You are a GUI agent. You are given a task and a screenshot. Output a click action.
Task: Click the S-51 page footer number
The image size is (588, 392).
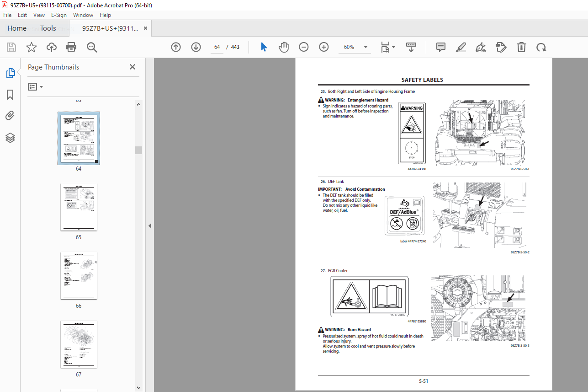coord(423,381)
